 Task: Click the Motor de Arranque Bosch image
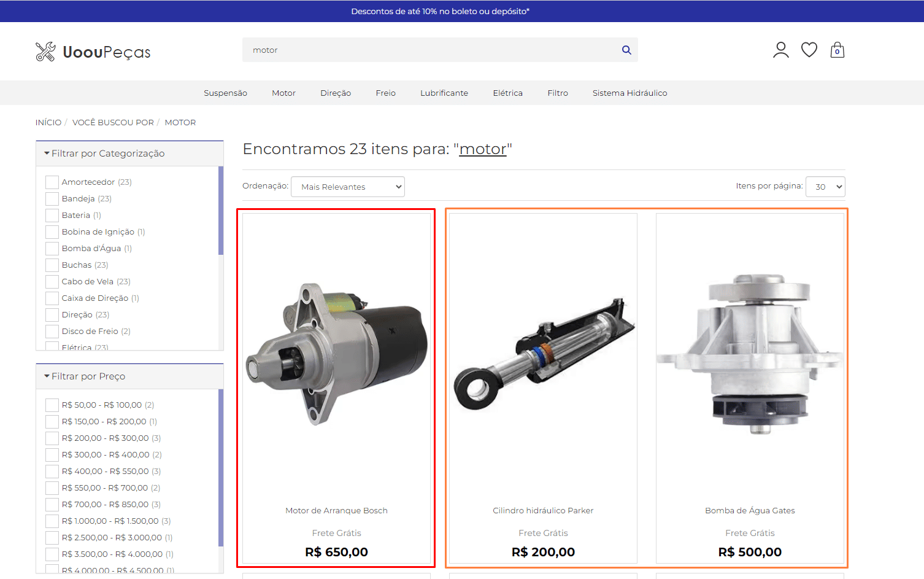pos(336,354)
